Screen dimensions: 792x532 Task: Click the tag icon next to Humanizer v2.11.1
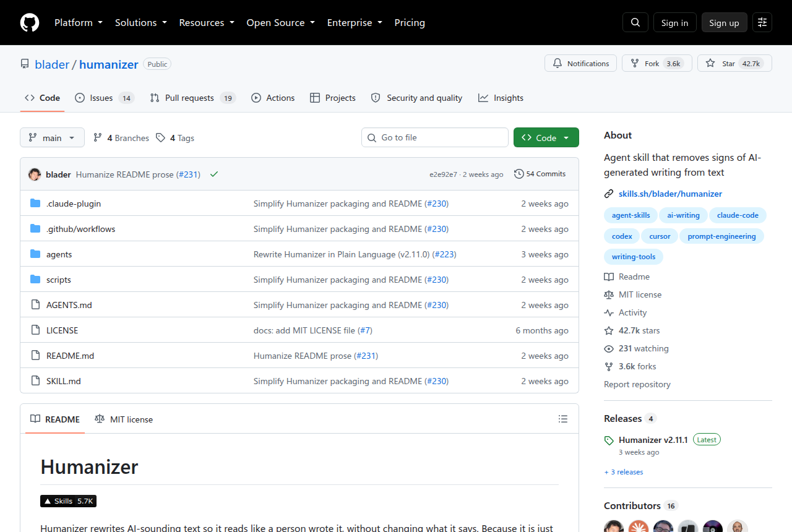point(609,440)
